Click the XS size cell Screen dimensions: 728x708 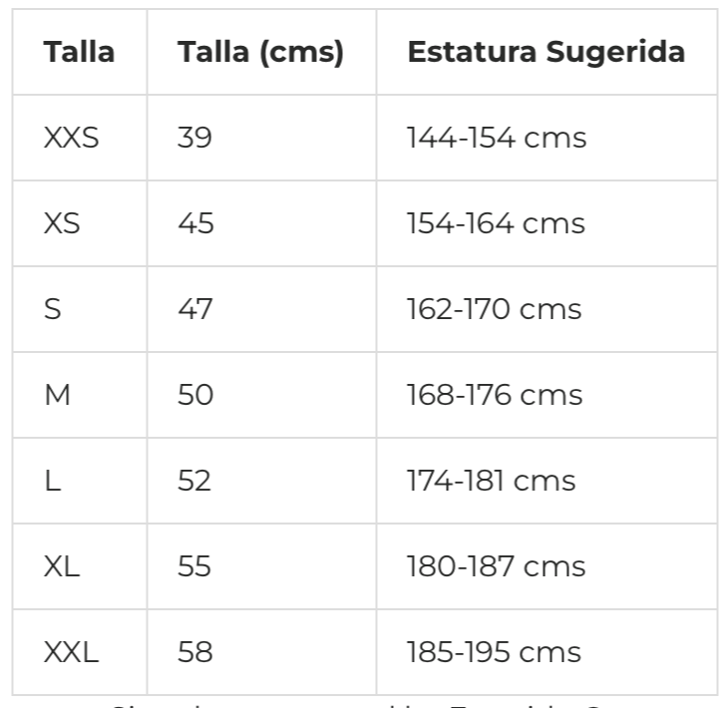[x=80, y=223]
